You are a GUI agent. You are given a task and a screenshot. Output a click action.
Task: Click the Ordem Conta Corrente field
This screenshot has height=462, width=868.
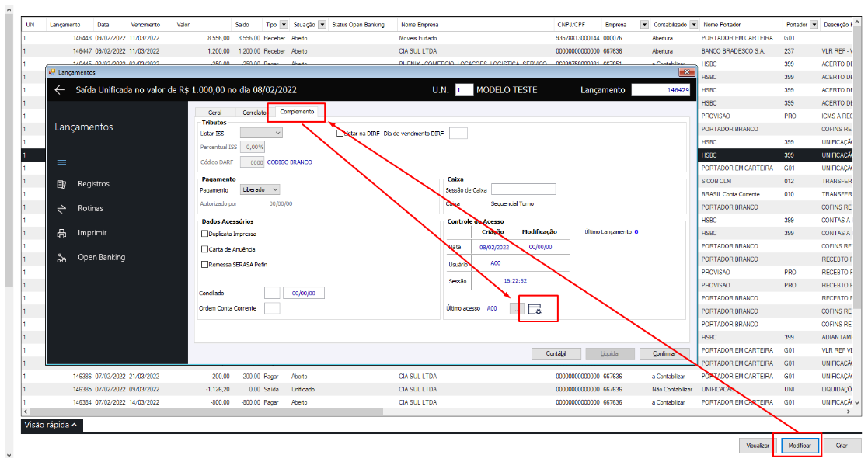coord(272,308)
